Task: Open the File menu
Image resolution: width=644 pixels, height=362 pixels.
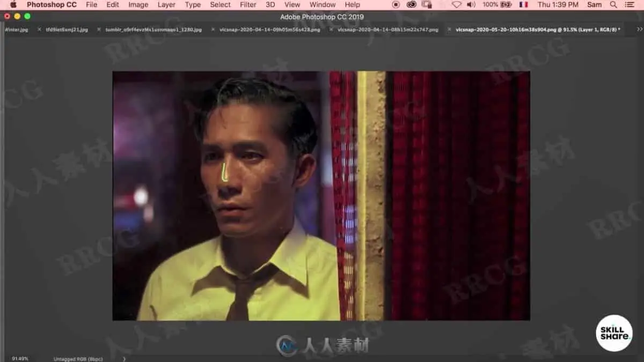Action: pos(92,4)
